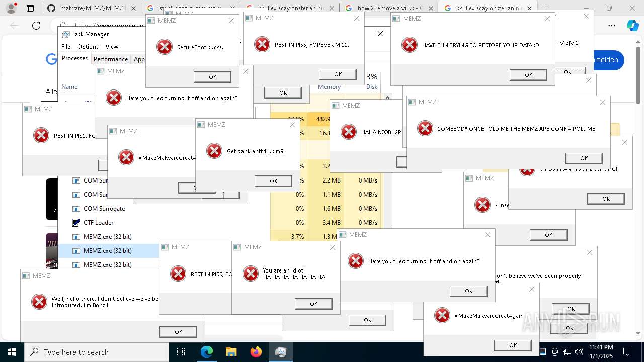This screenshot has width=644, height=362.
Task: Open the Edge tab actions menu icon
Action: [x=30, y=8]
